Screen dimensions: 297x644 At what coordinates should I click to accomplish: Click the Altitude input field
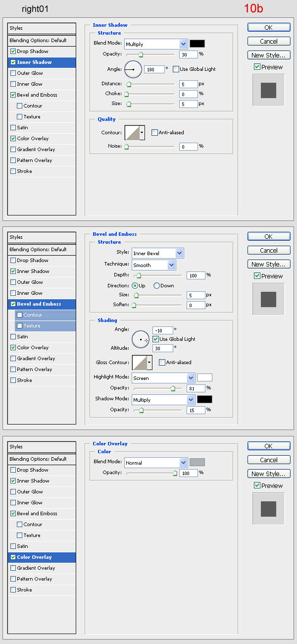point(162,348)
